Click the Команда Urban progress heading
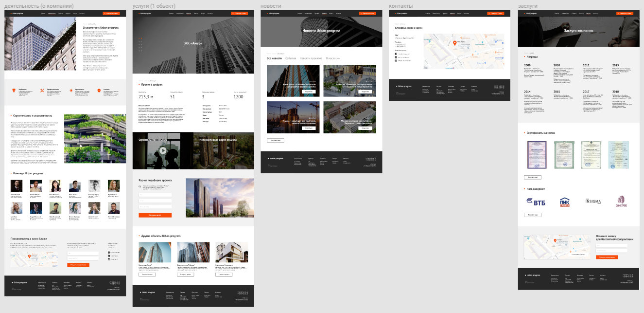Image resolution: width=644 pixels, height=313 pixels. coord(28,173)
